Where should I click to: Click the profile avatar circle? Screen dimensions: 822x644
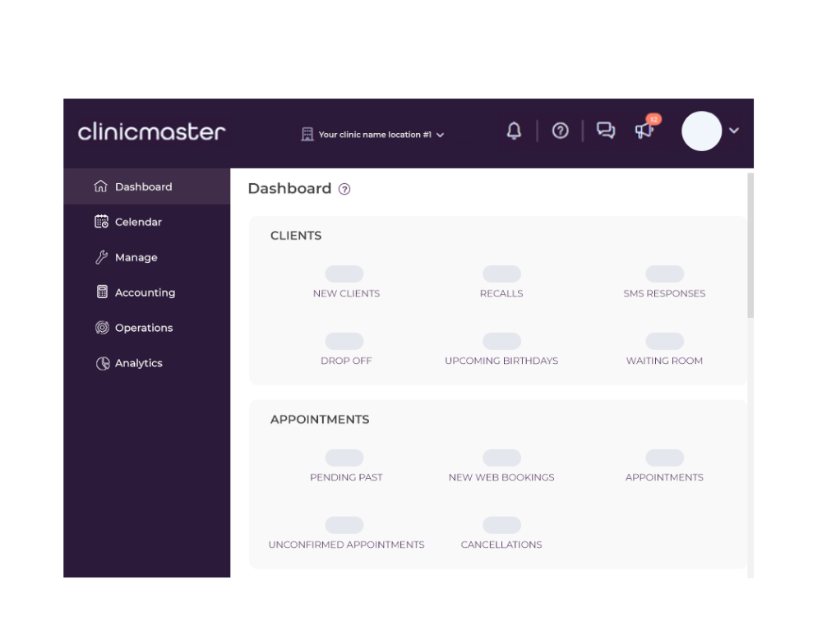point(701,131)
